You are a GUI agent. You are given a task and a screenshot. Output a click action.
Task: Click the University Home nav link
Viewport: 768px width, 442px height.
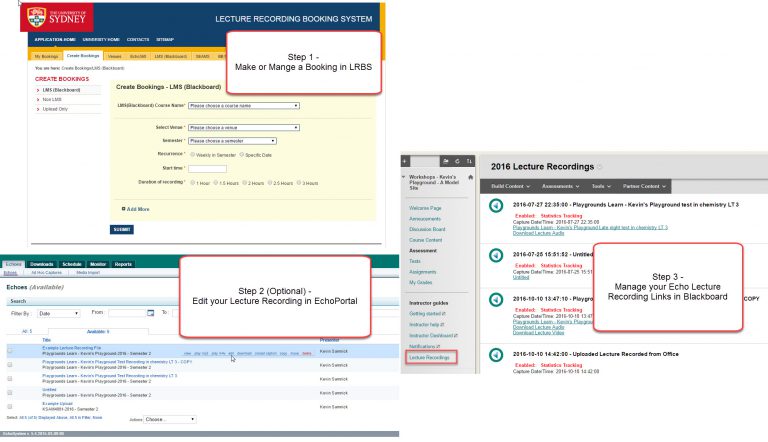click(x=101, y=40)
